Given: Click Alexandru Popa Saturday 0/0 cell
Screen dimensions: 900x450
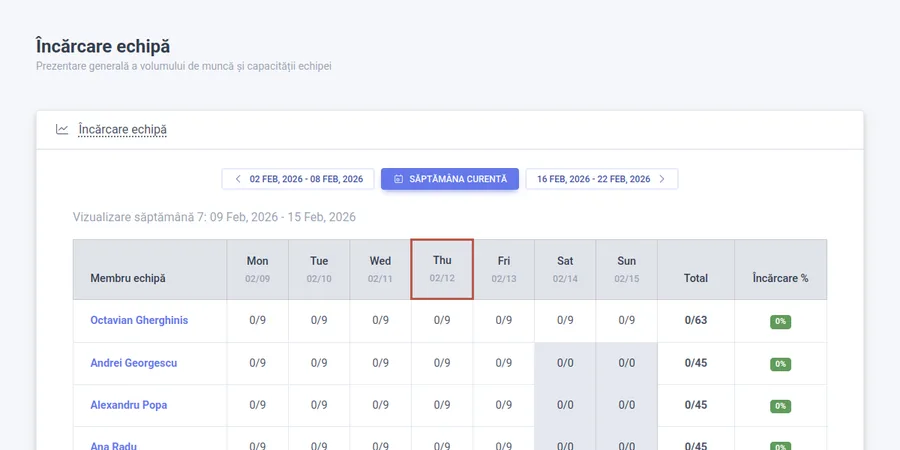Looking at the screenshot, I should coord(565,405).
